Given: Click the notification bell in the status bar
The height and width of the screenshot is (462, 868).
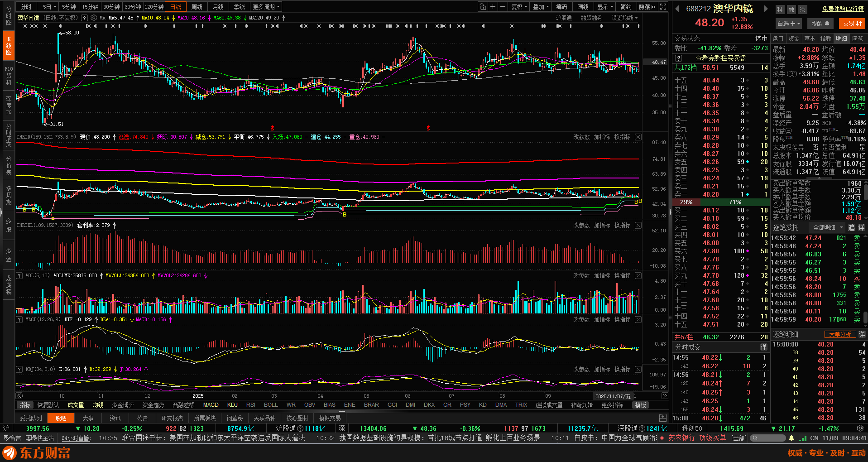Looking at the screenshot, I should pos(791,438).
